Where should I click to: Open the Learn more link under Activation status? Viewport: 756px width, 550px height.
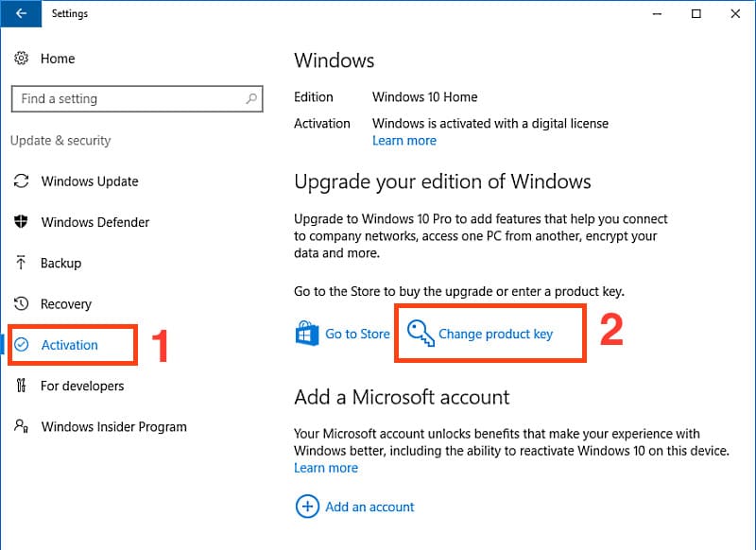pyautogui.click(x=404, y=140)
